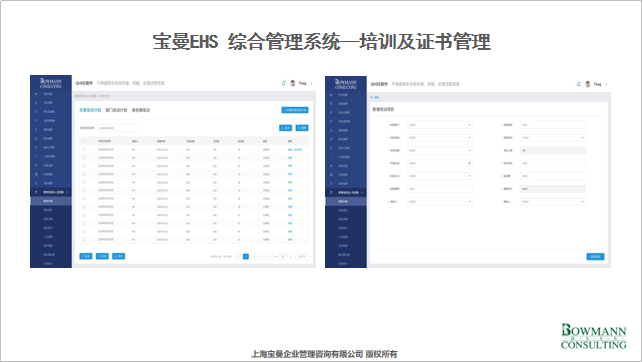Click calendar icon in the form's date field

pos(469,163)
